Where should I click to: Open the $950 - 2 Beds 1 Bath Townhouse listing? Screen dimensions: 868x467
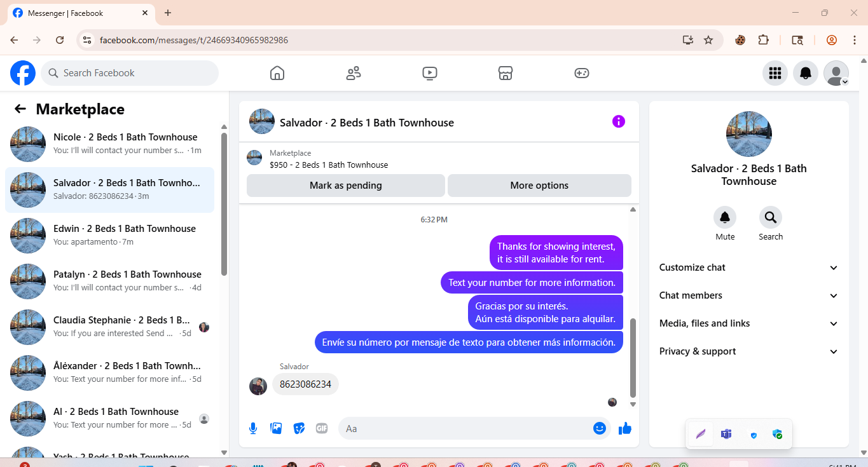click(329, 165)
